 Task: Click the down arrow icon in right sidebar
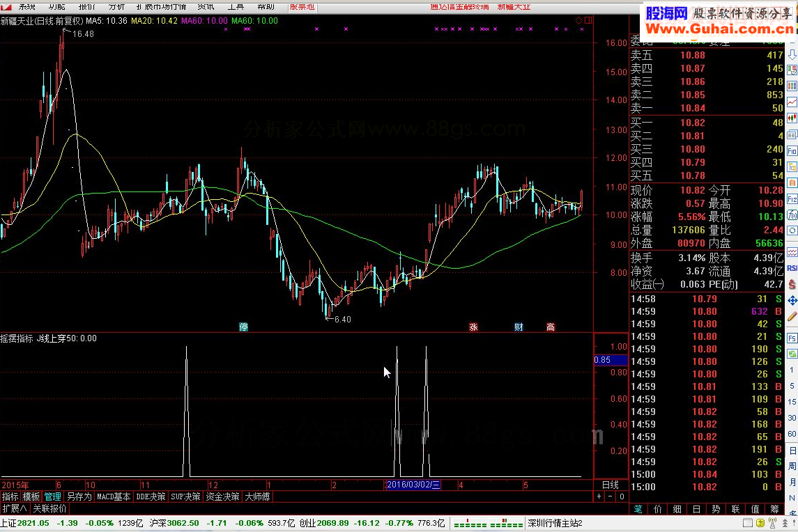click(x=792, y=55)
